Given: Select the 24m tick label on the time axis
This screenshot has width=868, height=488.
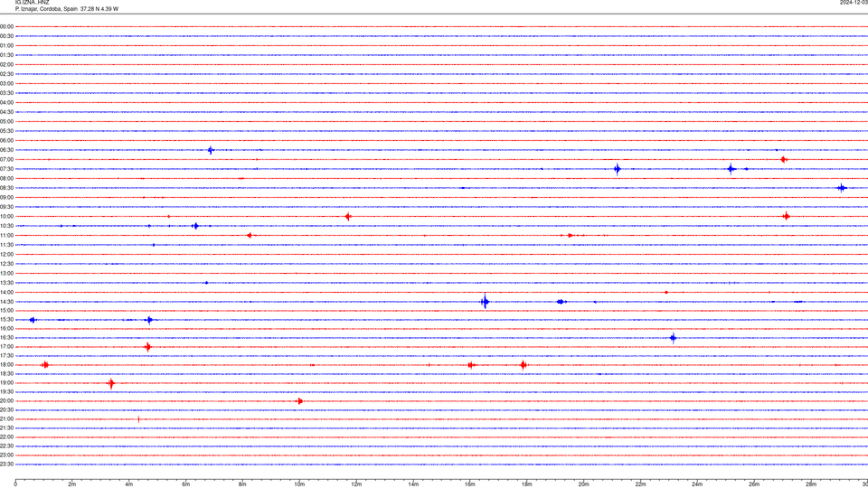Looking at the screenshot, I should click(x=697, y=484).
